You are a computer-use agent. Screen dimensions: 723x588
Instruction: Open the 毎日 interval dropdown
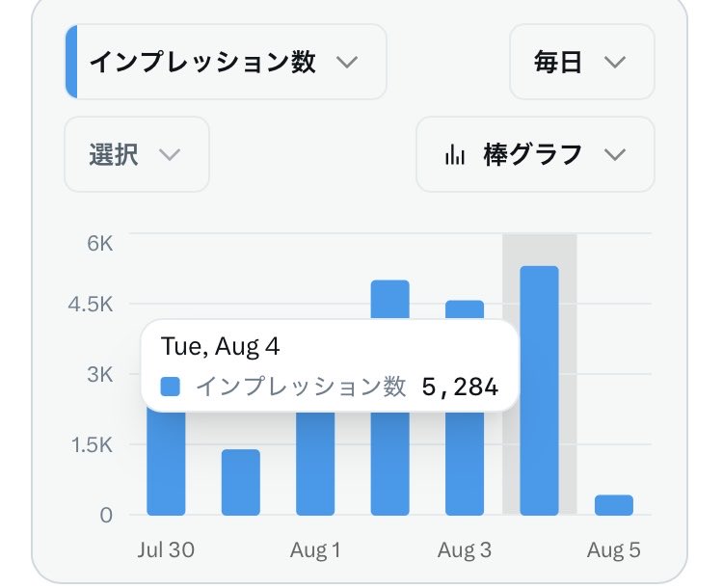582,62
